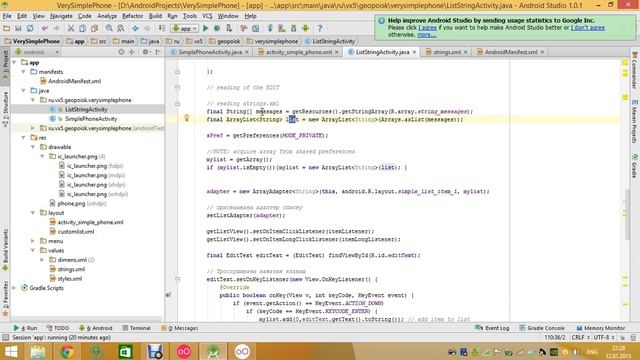This screenshot has width=640, height=360.
Task: Open the Build menu
Action: [155, 16]
